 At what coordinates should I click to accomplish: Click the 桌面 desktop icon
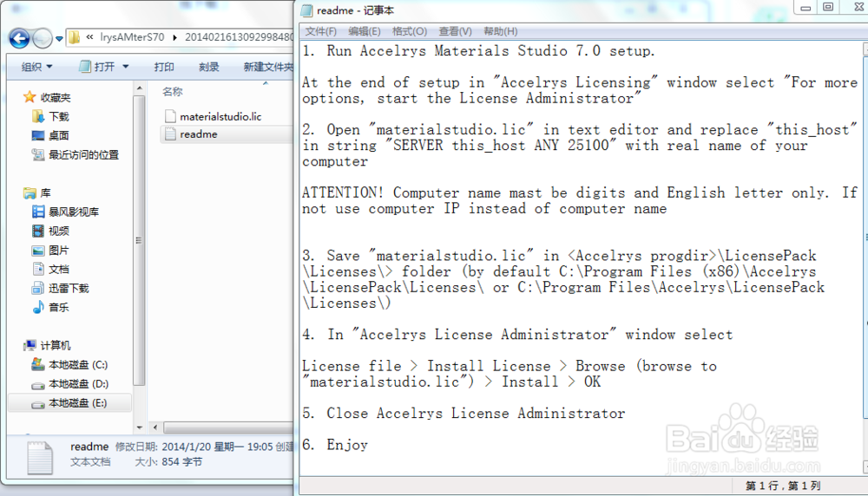click(x=37, y=135)
